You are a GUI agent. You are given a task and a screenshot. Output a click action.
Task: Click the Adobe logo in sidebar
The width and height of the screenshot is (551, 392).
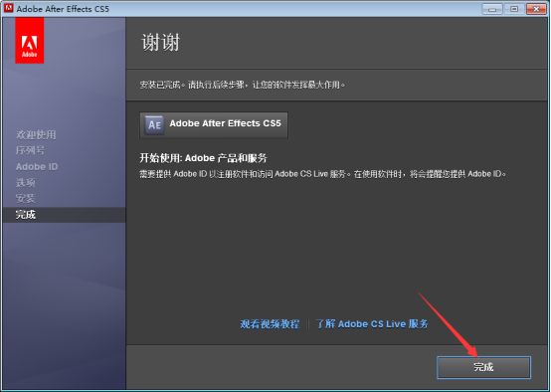(x=30, y=41)
